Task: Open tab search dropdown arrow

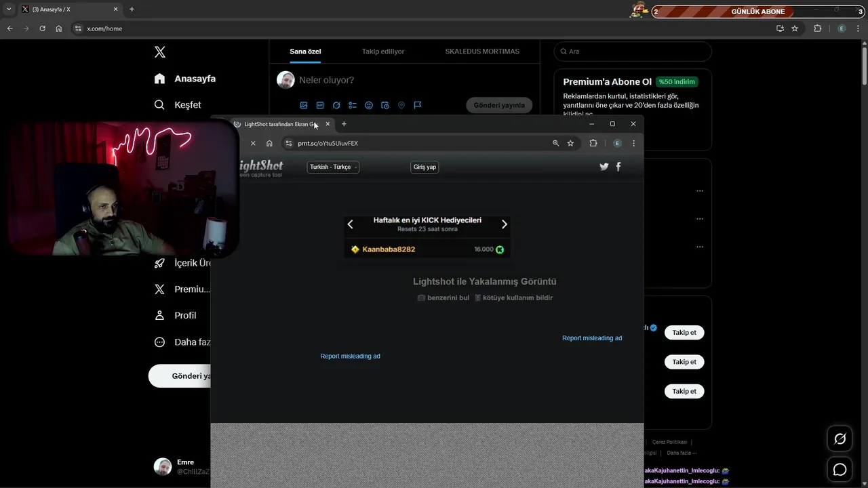Action: 9,9
